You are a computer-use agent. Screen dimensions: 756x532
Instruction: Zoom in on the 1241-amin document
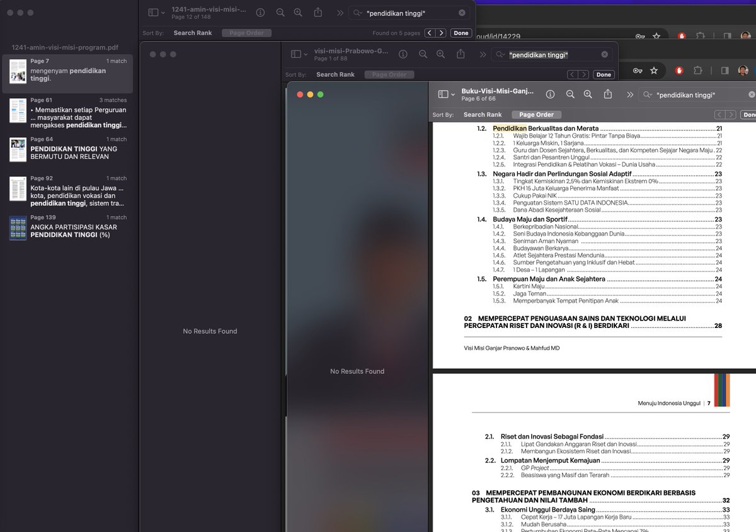click(298, 13)
